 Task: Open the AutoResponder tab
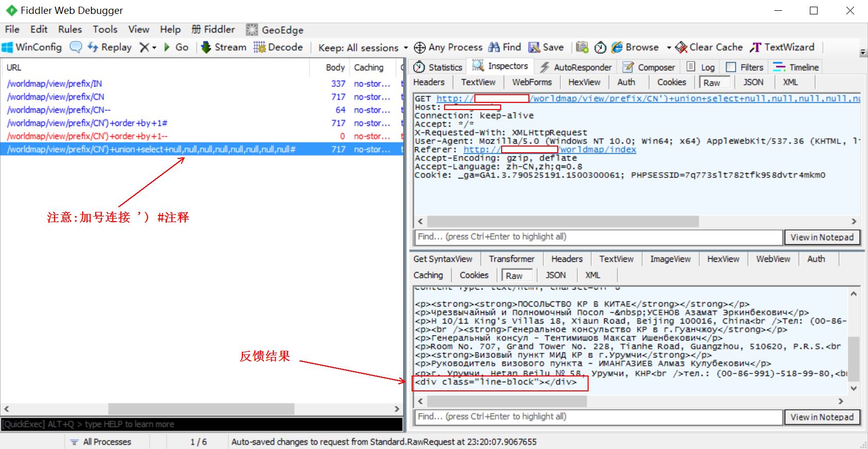point(576,67)
